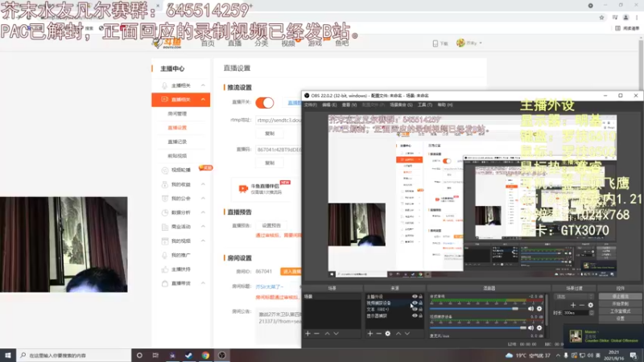Viewport: 644px width, 362px height.
Task: Remove the selected scene with minus icon
Action: point(316,334)
